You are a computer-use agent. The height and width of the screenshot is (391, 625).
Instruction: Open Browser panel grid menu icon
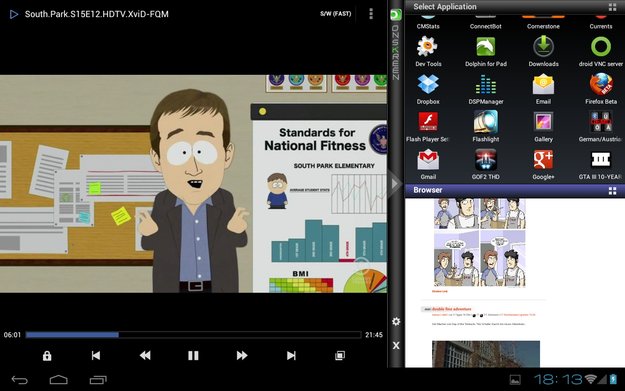click(613, 191)
